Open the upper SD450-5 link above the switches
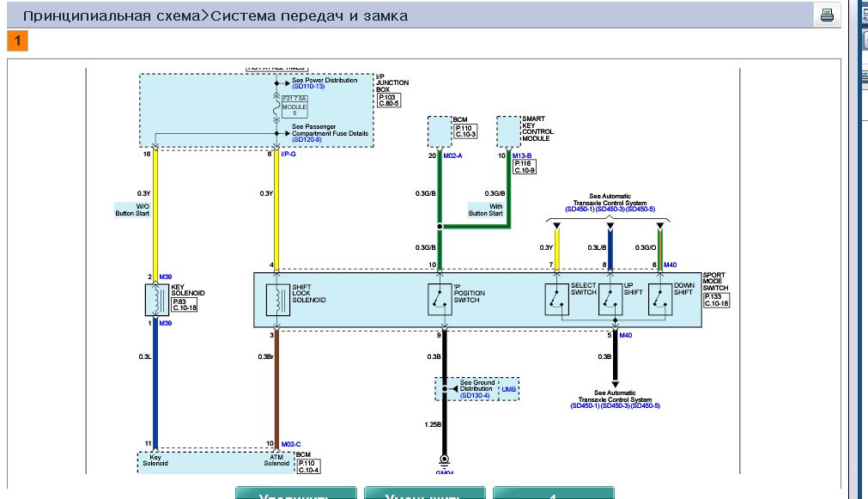This screenshot has height=499, width=868. 640,210
